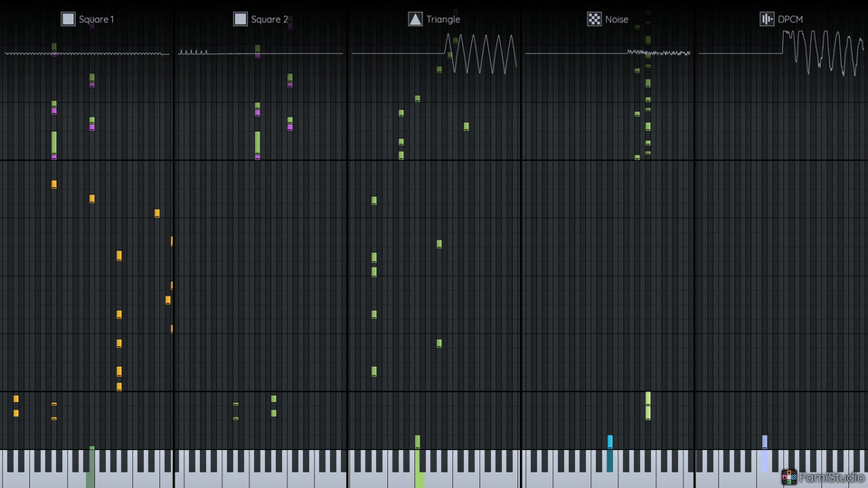Click the Triangle channel icon
The width and height of the screenshot is (868, 488).
pos(415,19)
